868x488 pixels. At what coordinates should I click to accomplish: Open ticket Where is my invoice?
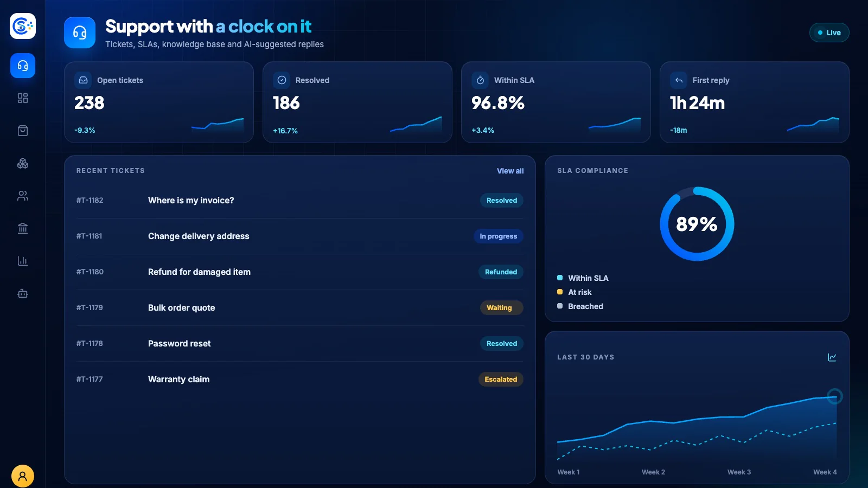click(x=300, y=201)
